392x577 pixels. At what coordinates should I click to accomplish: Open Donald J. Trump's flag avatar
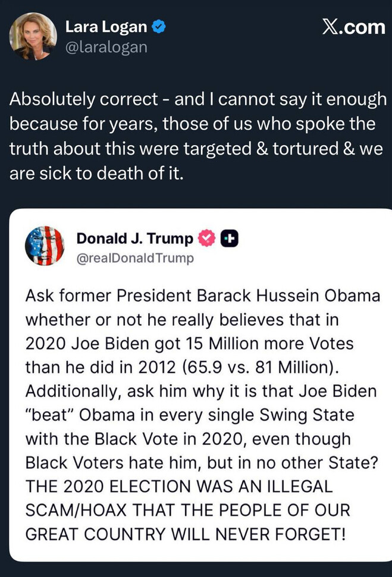tap(45, 246)
